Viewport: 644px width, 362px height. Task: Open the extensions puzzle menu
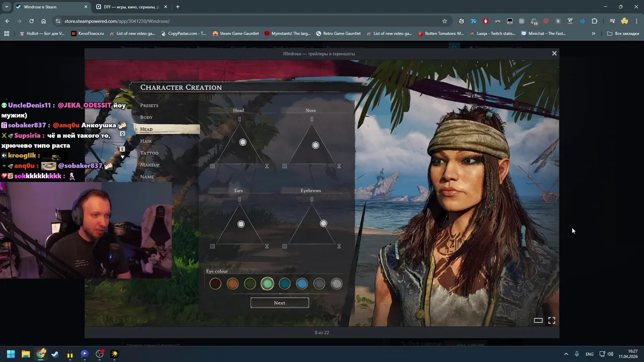[x=594, y=21]
